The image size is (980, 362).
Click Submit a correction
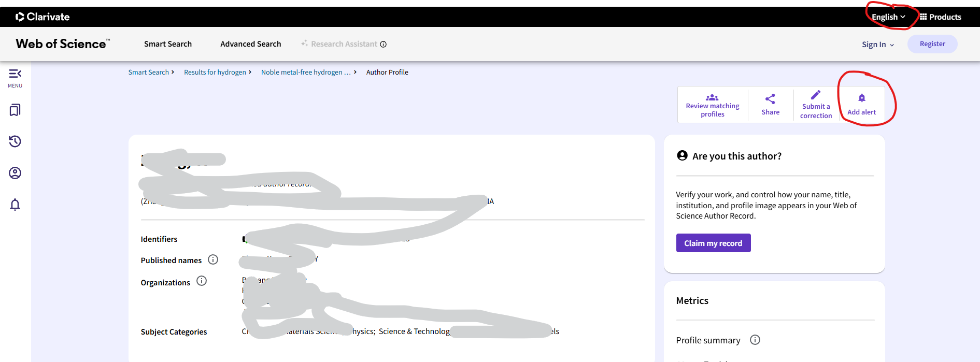[816, 105]
